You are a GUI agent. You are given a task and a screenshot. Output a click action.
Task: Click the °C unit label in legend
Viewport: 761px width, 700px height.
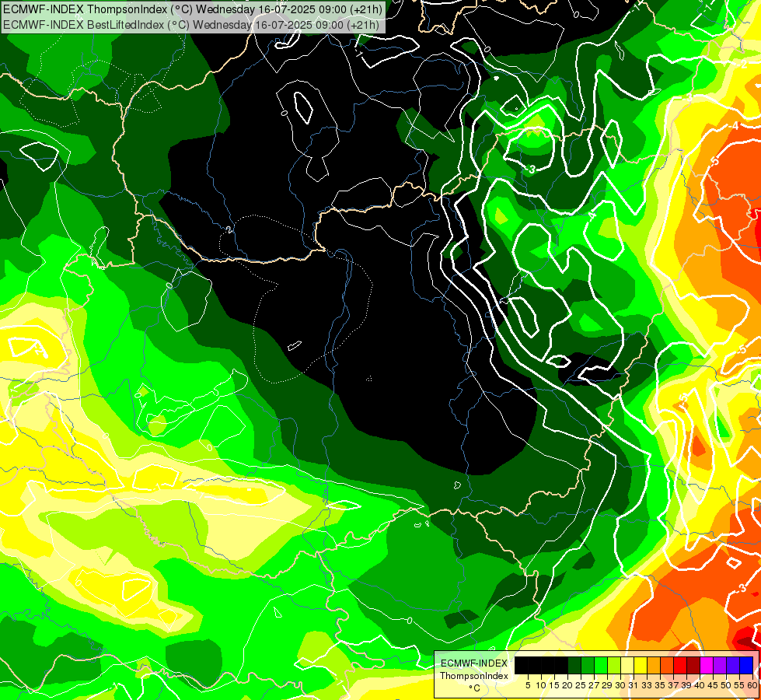pos(474,688)
